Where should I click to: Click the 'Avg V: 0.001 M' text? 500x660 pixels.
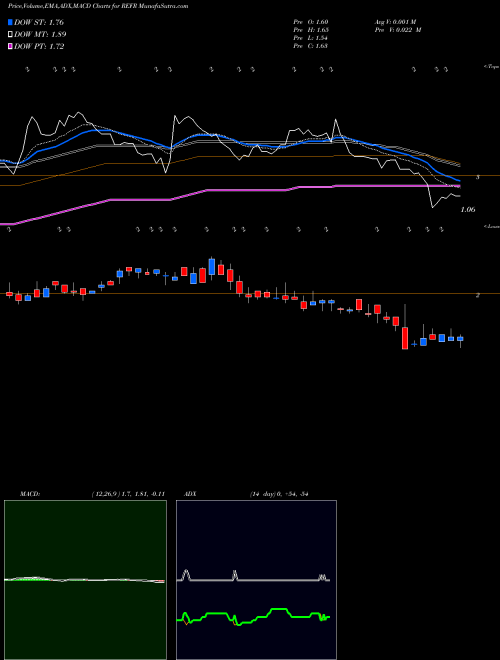[x=395, y=22]
